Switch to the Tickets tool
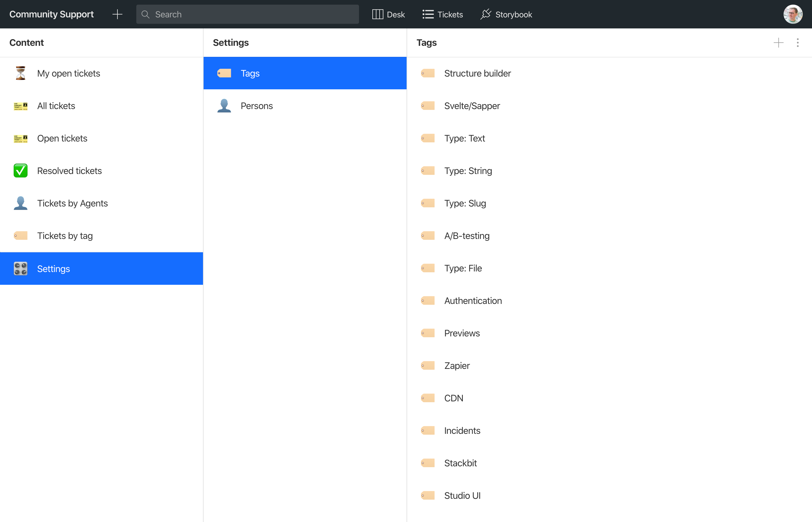This screenshot has height=522, width=812. [x=443, y=14]
